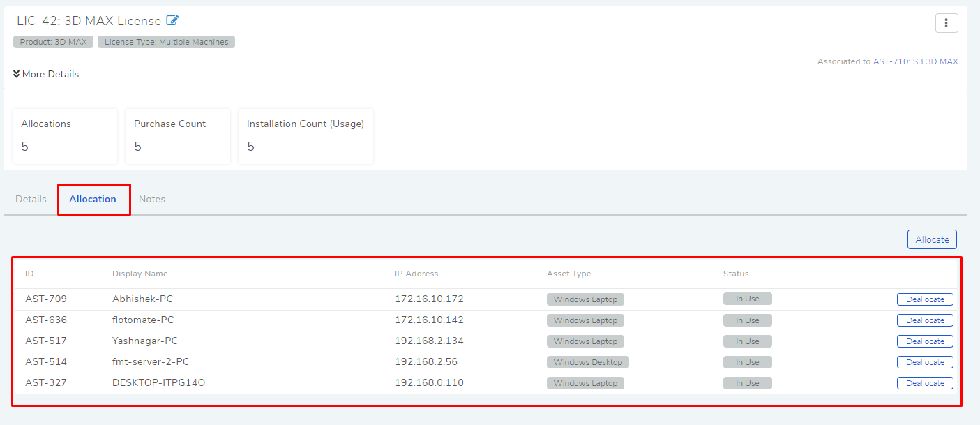This screenshot has width=980, height=425.
Task: Click the Allocations count card
Action: [x=64, y=136]
